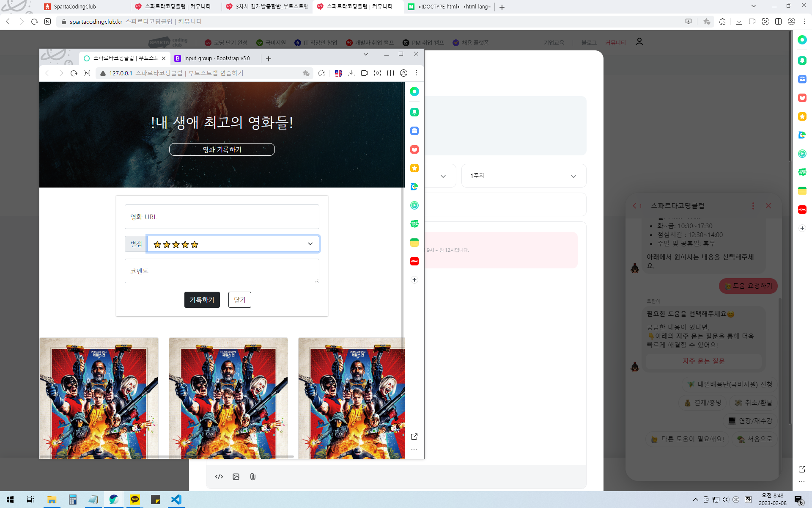Open the tab search chevron in the main browser

753,6
